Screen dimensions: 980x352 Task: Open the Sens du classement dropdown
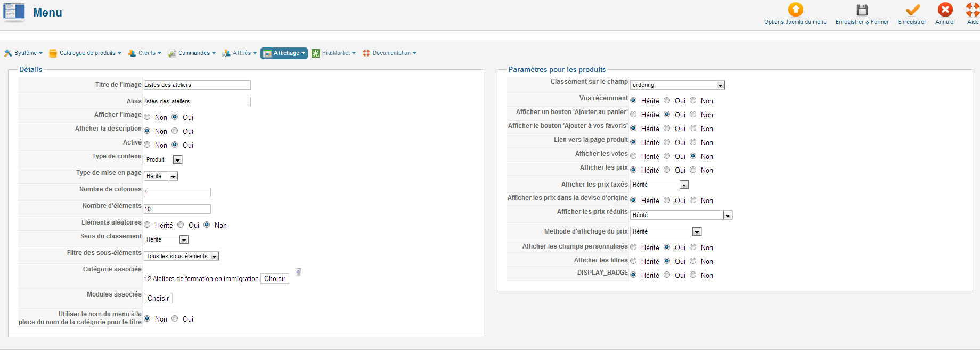coord(166,239)
